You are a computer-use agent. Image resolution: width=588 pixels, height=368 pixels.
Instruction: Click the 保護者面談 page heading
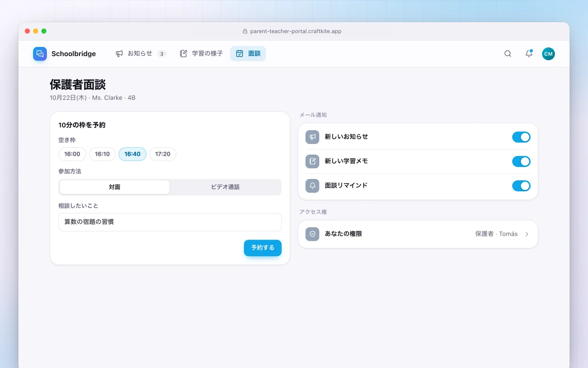click(78, 85)
